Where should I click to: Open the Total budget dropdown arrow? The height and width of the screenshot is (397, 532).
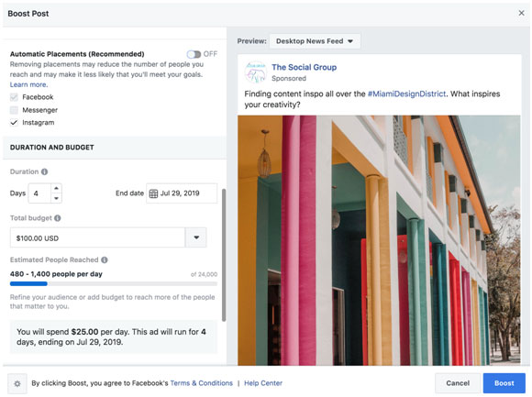click(196, 237)
